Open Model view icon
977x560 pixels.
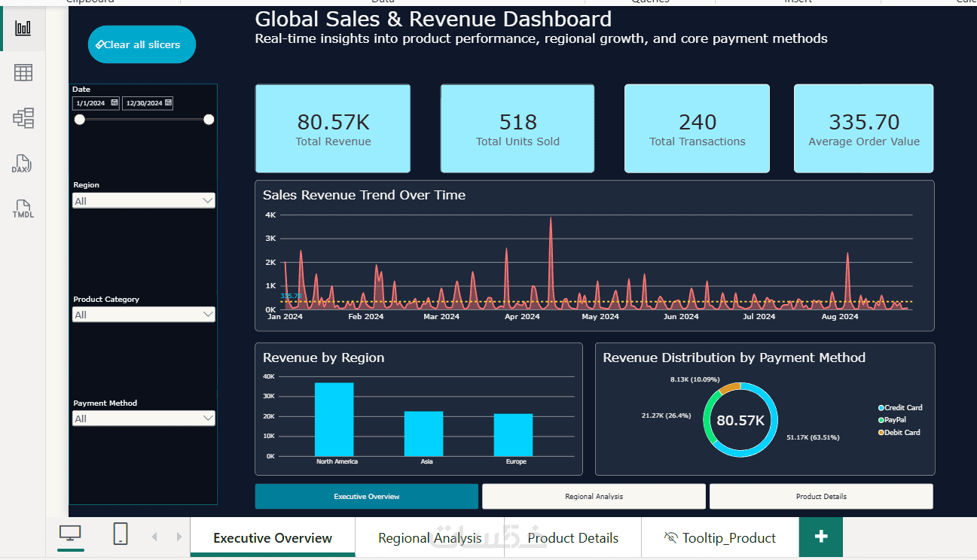tap(23, 118)
